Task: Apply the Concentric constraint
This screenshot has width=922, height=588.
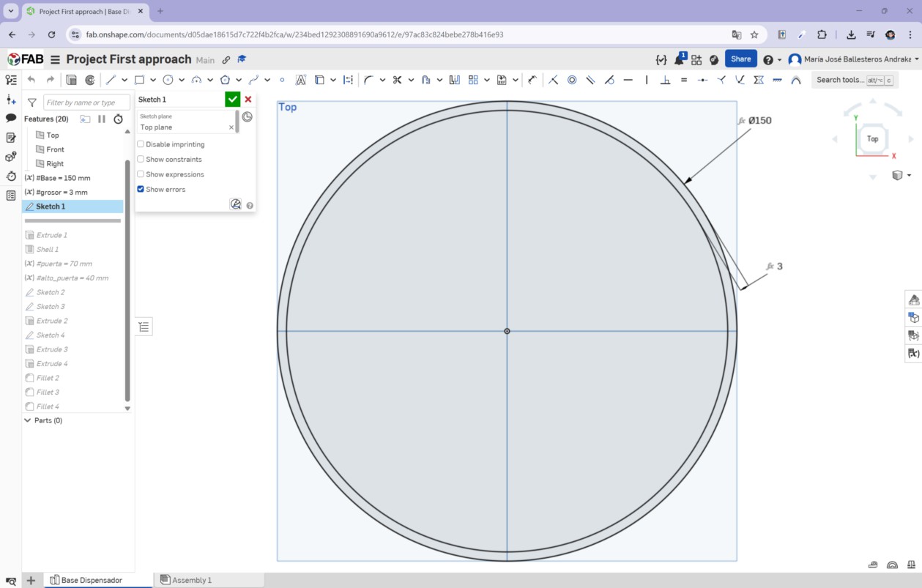Action: pos(572,80)
